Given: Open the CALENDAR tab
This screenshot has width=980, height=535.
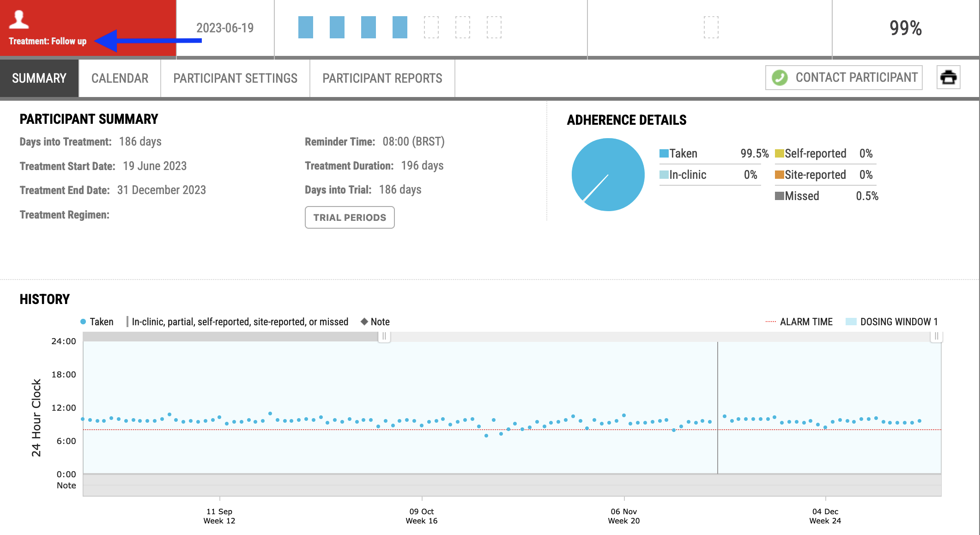Looking at the screenshot, I should click(x=120, y=78).
